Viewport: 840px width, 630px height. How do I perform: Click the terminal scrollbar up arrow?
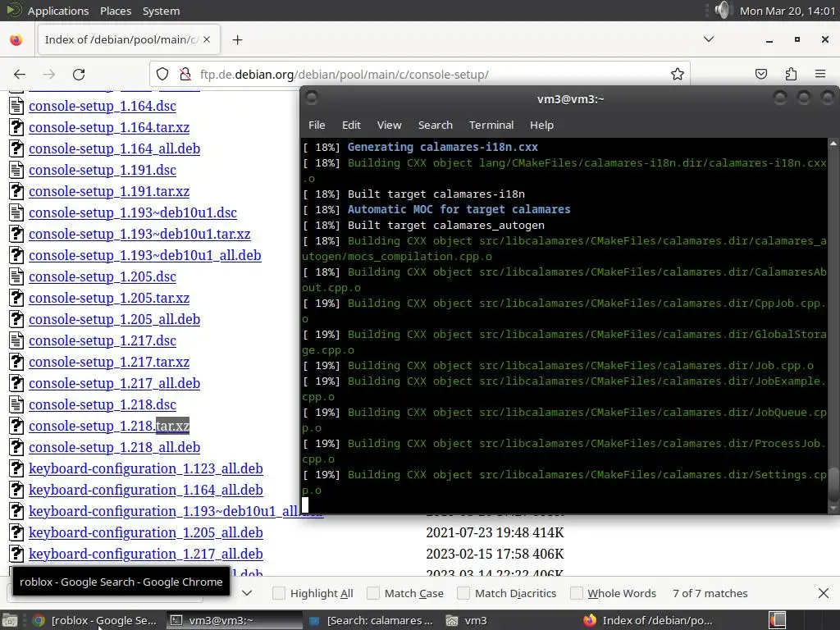point(833,143)
